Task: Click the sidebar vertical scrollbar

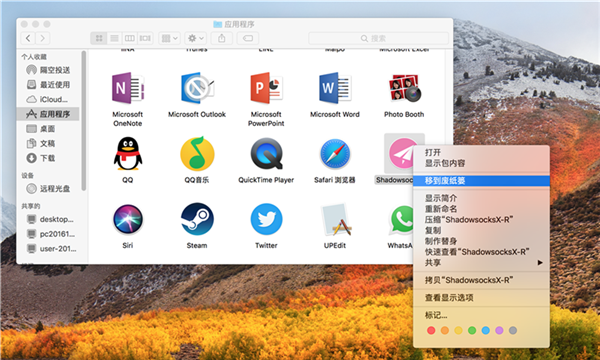Action: coord(84,121)
